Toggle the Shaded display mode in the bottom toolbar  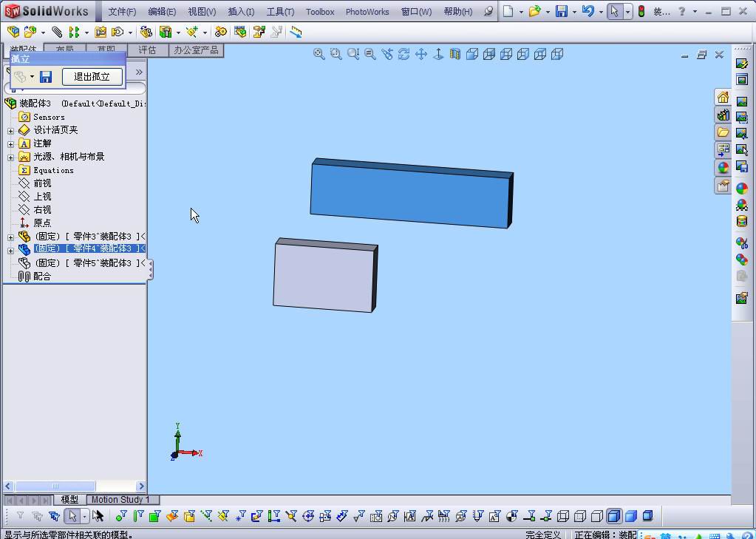tap(630, 516)
